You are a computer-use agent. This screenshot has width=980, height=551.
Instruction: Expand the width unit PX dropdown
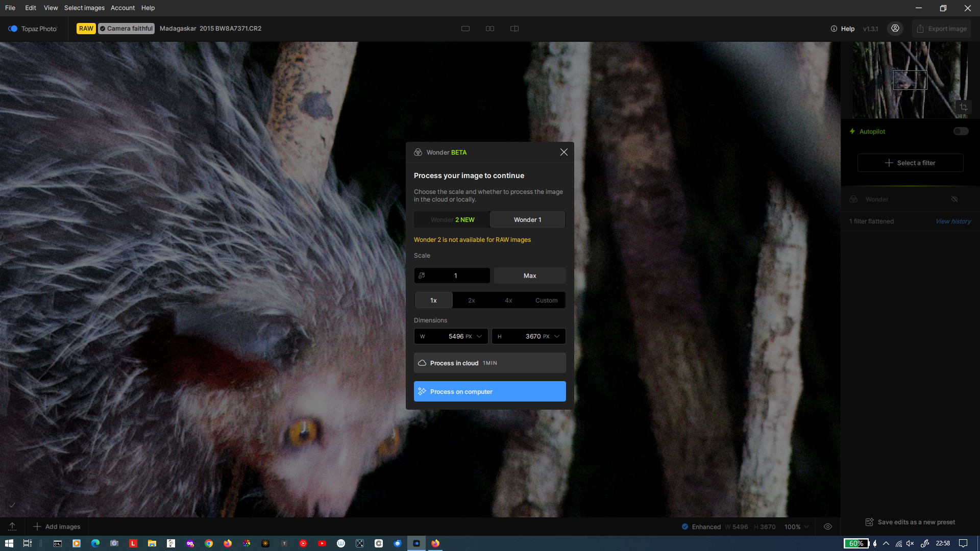click(x=479, y=336)
